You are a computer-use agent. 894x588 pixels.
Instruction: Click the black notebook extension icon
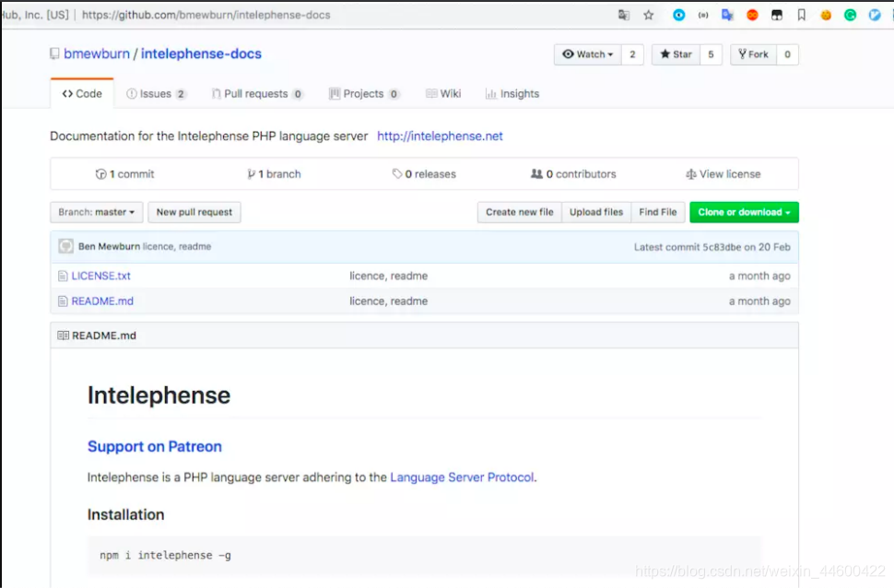pyautogui.click(x=777, y=15)
